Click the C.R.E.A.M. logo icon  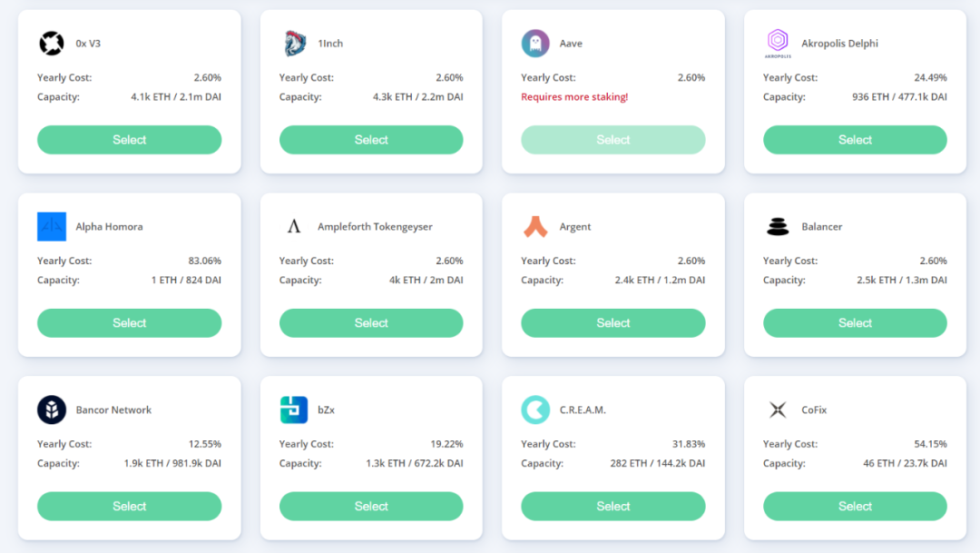point(535,410)
